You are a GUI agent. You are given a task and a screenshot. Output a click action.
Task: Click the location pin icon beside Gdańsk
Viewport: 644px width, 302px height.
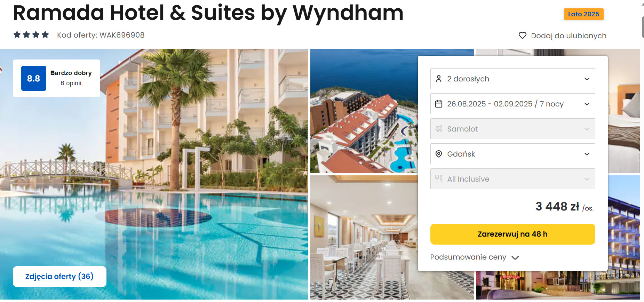439,154
